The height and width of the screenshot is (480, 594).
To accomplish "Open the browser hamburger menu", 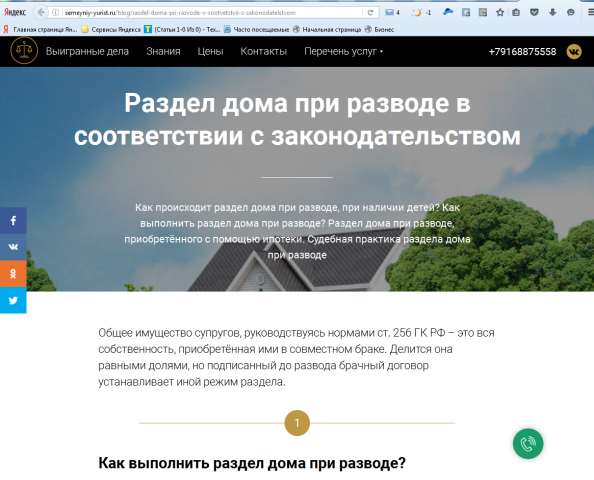I will pyautogui.click(x=590, y=13).
